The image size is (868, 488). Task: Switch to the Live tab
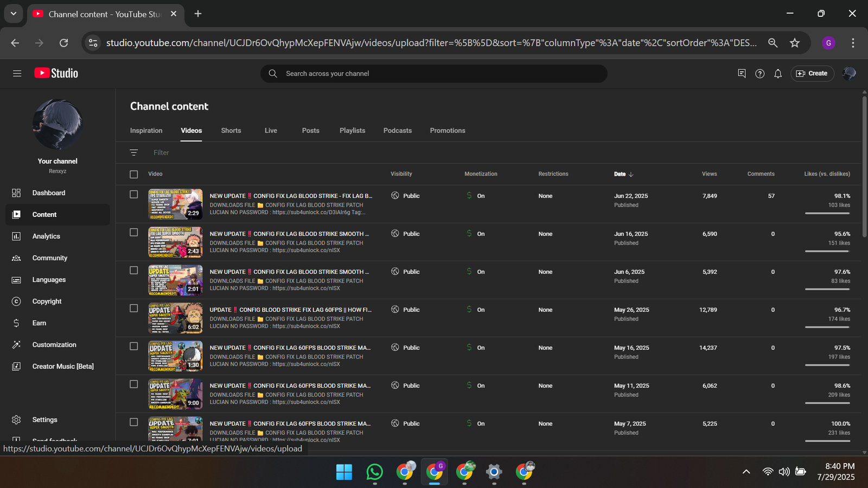(271, 131)
